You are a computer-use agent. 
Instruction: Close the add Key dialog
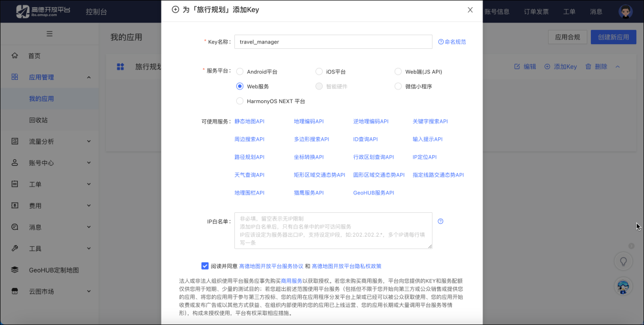tap(470, 10)
